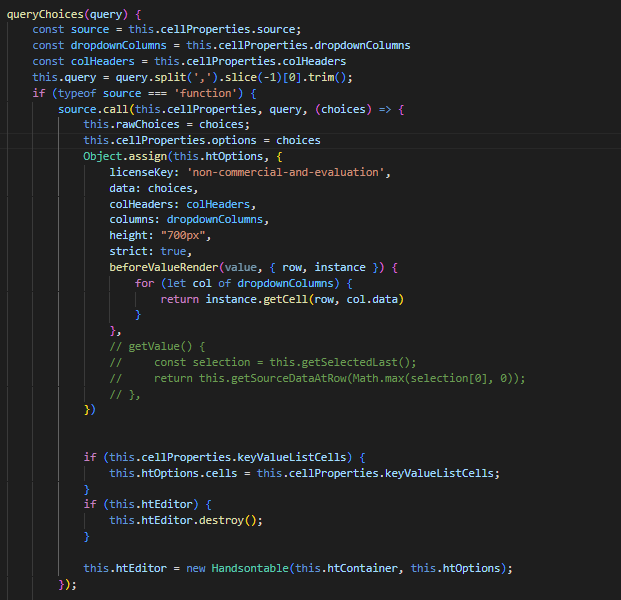Click this.cellProperties.options = choices line
The height and width of the screenshot is (600, 621).
[202, 140]
